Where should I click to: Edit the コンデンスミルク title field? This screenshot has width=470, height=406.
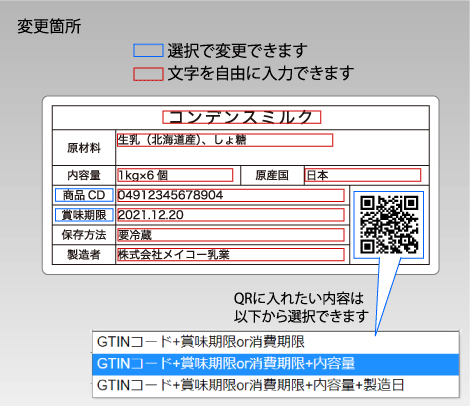242,117
